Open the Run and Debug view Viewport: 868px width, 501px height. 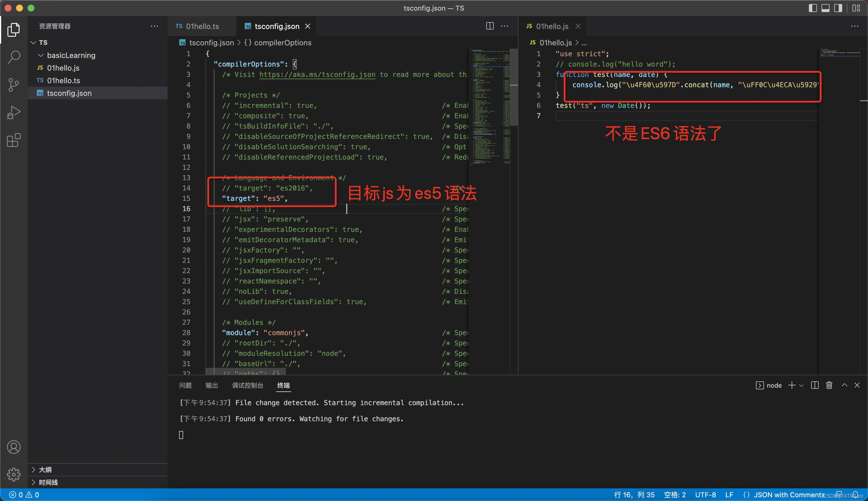[14, 112]
